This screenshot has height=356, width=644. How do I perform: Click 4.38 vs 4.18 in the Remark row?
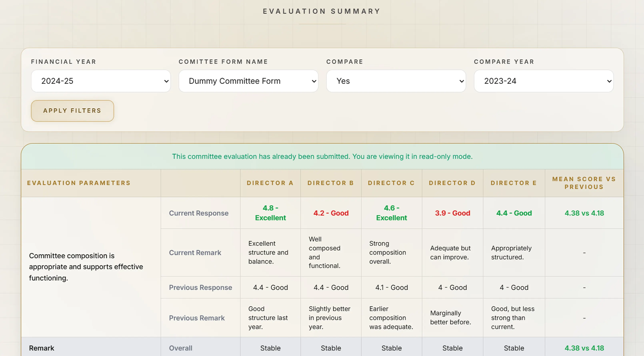(584, 348)
